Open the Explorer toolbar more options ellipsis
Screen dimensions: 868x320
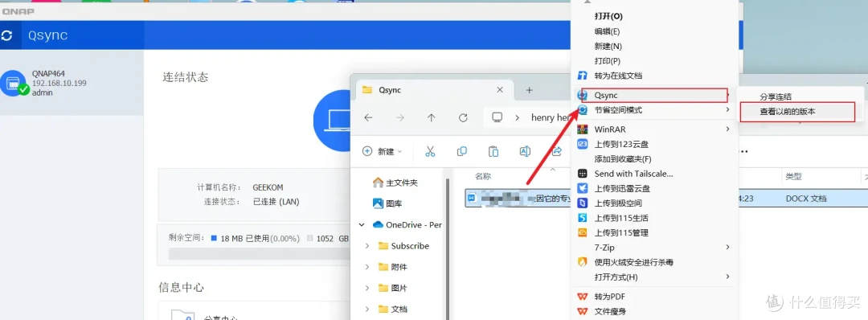(x=744, y=151)
